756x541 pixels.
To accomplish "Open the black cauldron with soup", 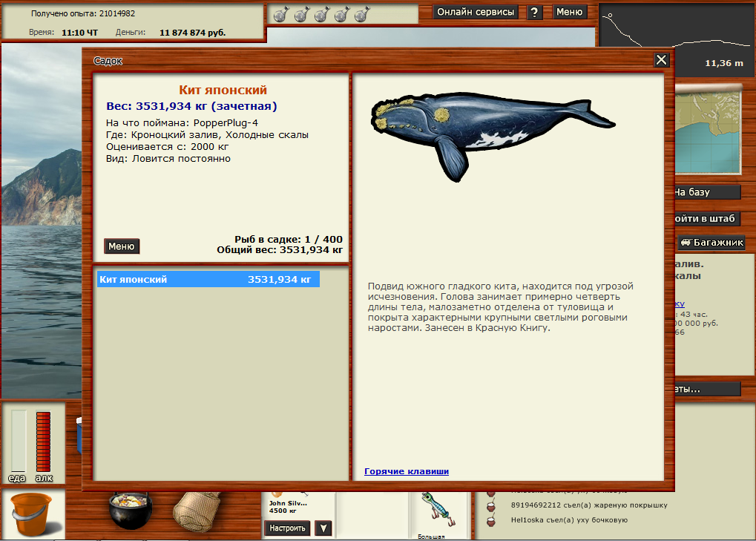I will click(131, 509).
